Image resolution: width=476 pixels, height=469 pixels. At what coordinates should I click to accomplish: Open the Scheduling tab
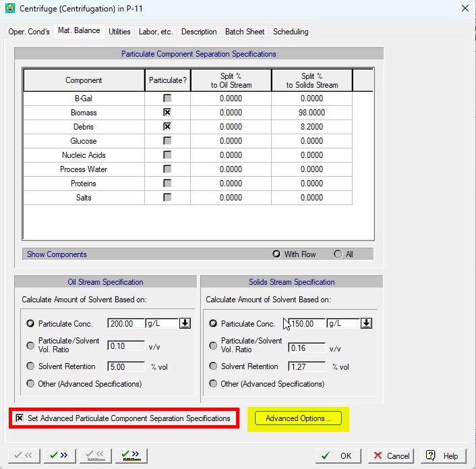[291, 32]
